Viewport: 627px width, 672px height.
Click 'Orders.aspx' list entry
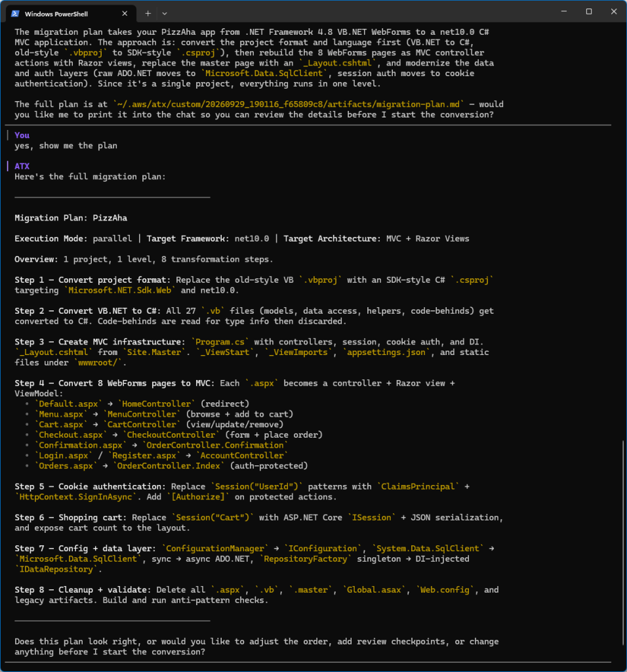tap(66, 466)
